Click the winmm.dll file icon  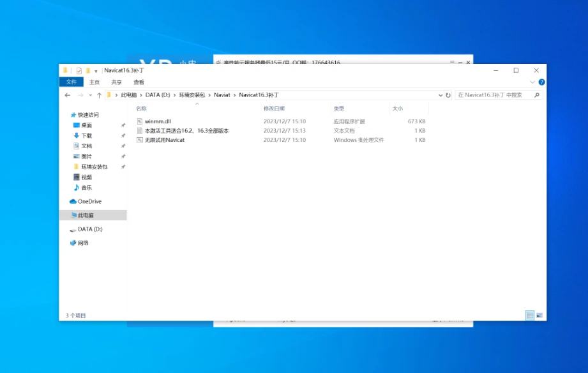click(x=140, y=121)
